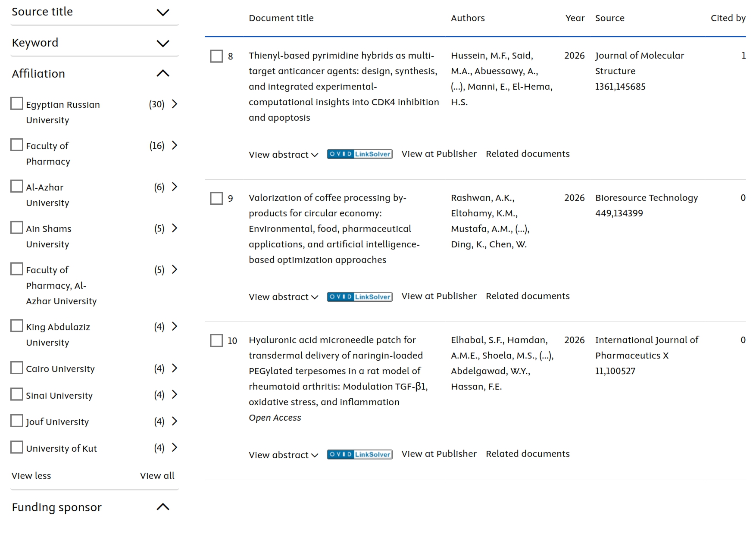Sort results by the Year column header
756x534 pixels.
point(575,18)
